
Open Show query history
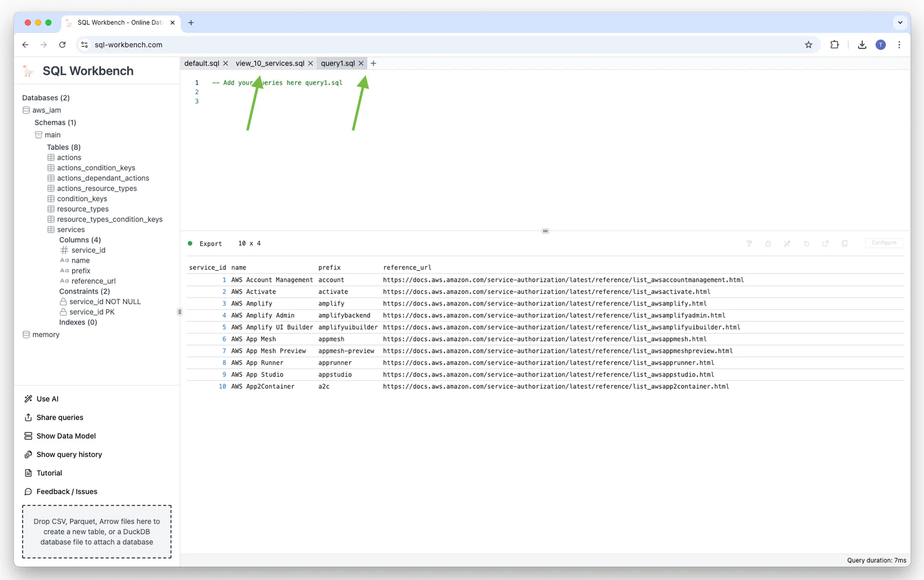point(63,454)
